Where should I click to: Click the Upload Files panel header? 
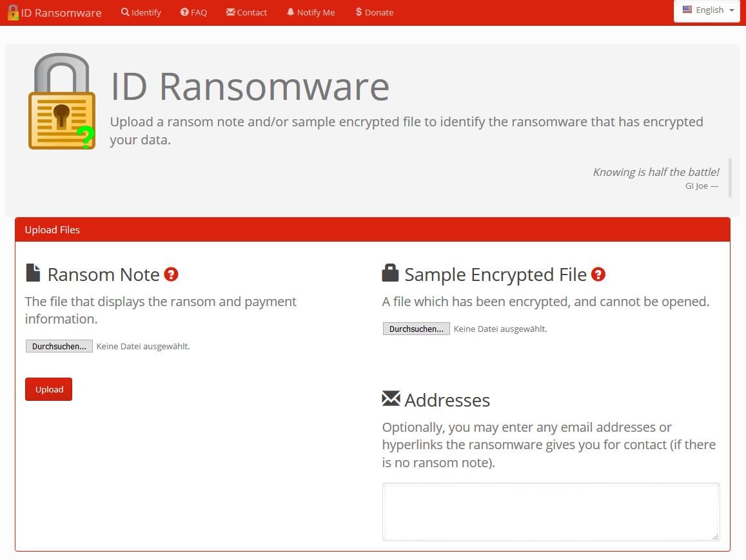coord(373,229)
